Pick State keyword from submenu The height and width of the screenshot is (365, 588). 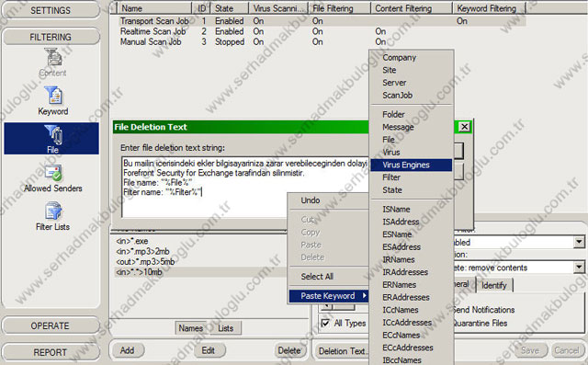tap(411, 190)
